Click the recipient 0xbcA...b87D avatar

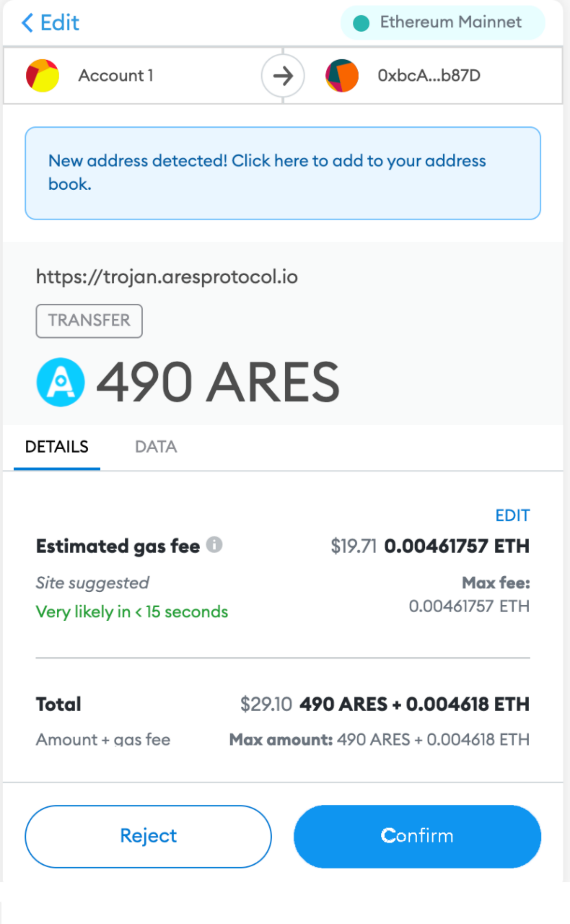coord(342,76)
